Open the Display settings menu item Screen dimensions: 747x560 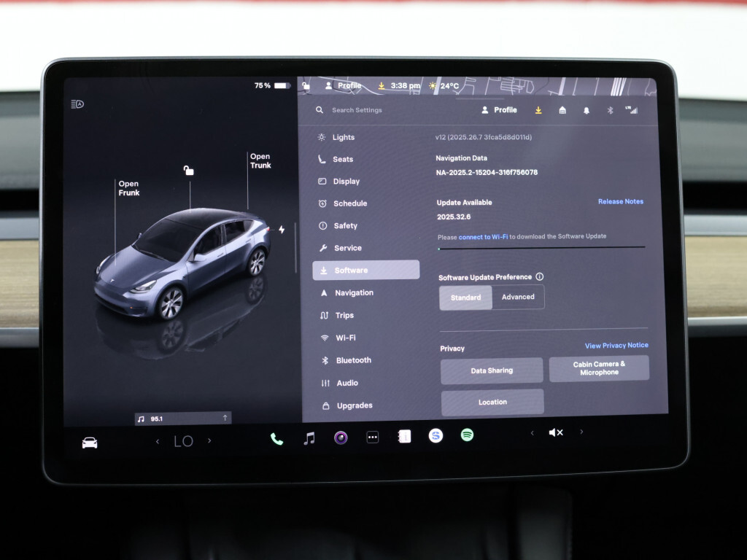coord(346,182)
